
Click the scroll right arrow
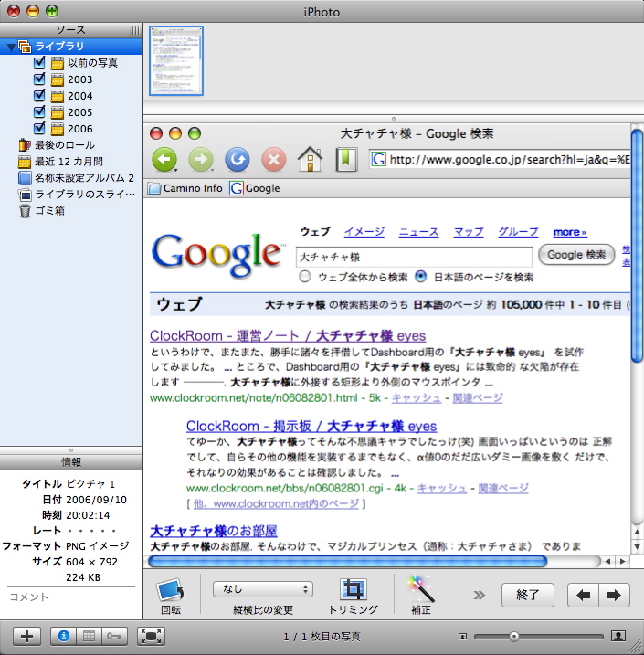(623, 562)
